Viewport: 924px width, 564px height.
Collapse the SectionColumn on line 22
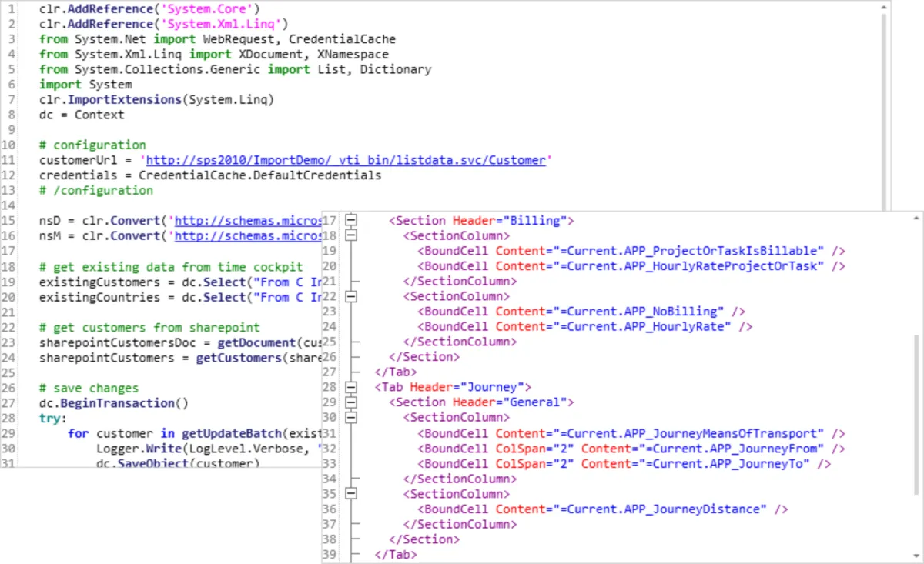point(352,296)
